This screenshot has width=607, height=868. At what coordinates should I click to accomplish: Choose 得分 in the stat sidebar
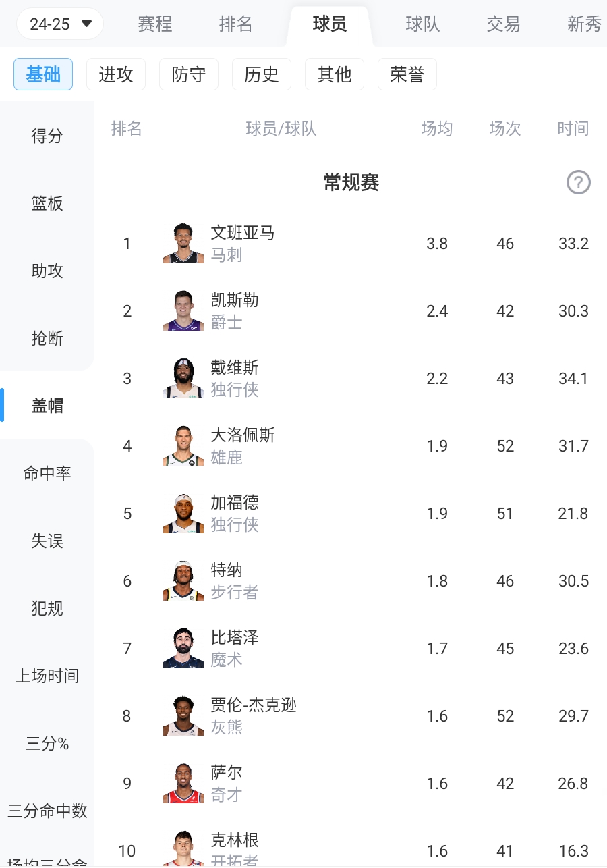point(47,136)
